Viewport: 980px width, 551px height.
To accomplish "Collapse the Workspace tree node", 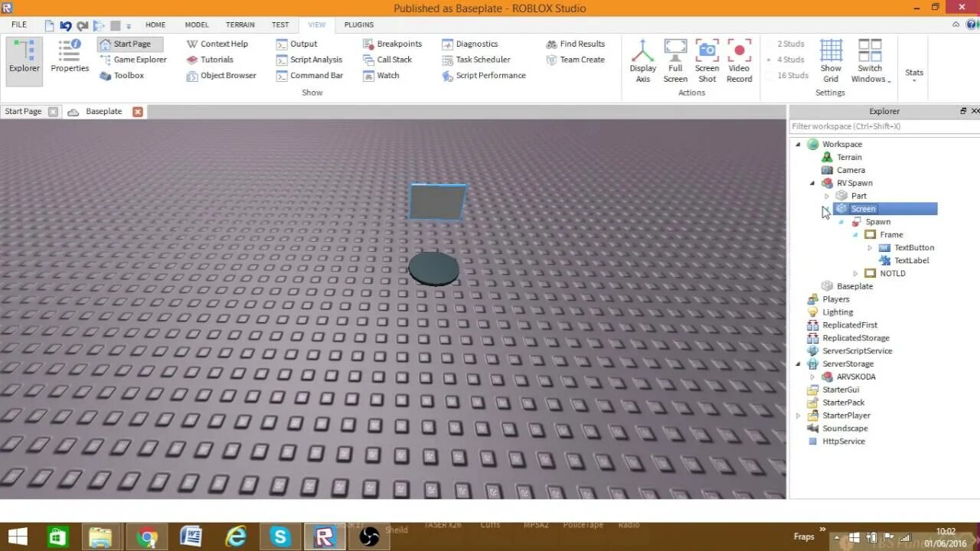I will coord(799,145).
